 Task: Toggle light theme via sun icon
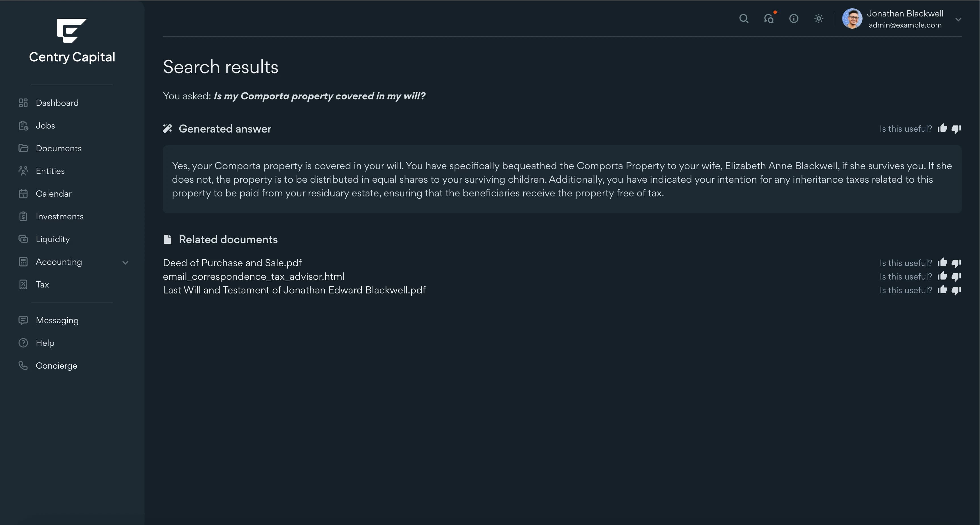tap(819, 19)
